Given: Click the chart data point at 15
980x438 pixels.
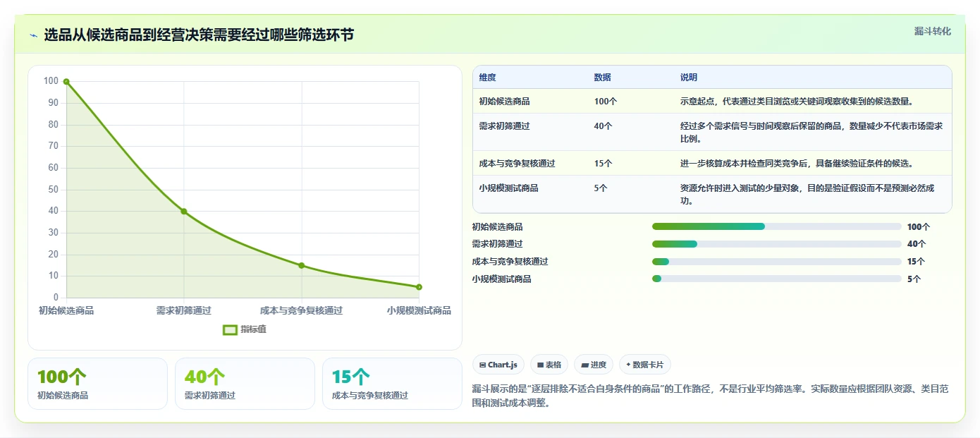Looking at the screenshot, I should [302, 266].
